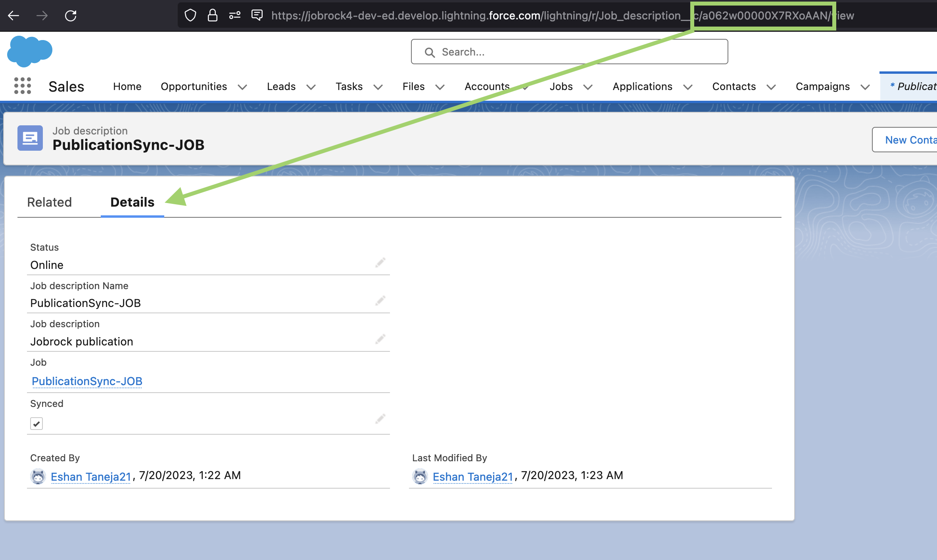Click the site lock icon in address bar

coord(213,15)
